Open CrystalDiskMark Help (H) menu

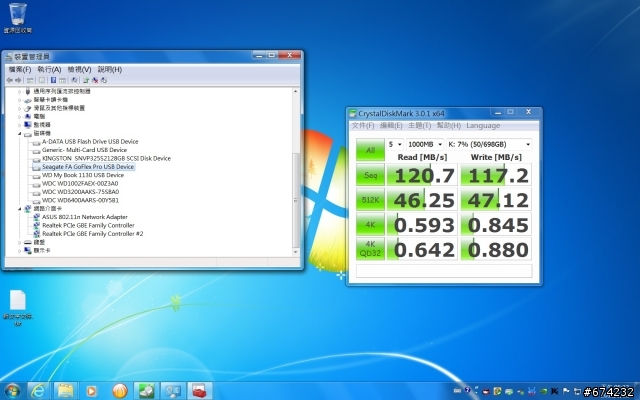(x=449, y=126)
